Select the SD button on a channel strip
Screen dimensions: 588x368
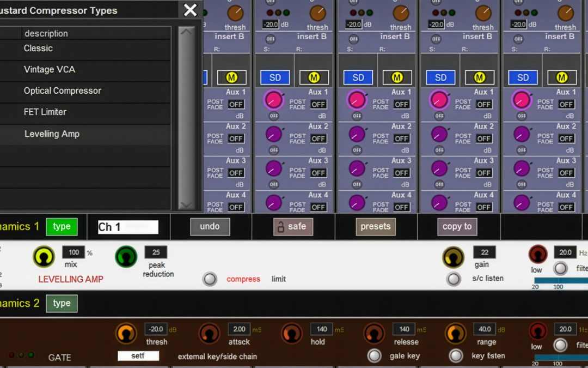[x=274, y=77]
